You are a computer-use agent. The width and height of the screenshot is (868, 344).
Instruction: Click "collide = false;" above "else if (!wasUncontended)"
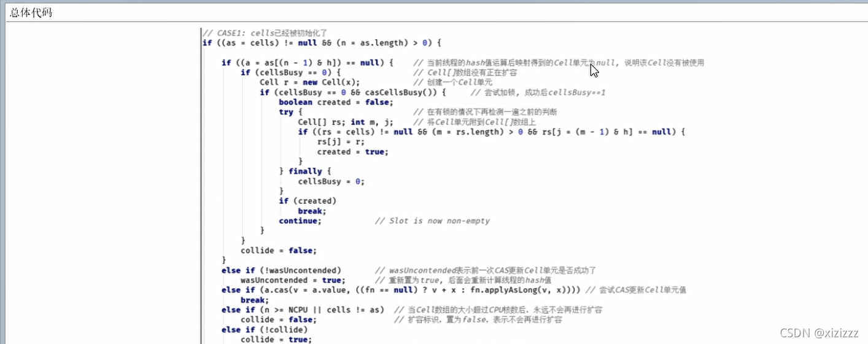pyautogui.click(x=279, y=251)
